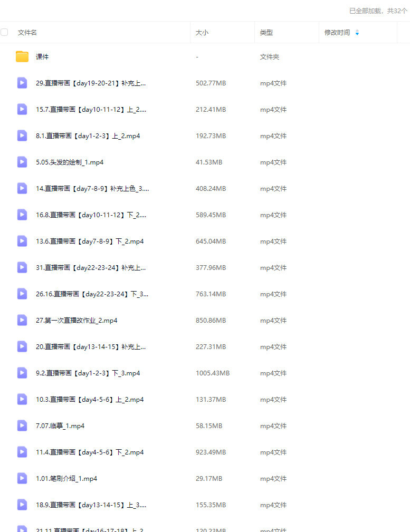This screenshot has height=532, width=410.
Task: Toggle the select-all checkbox beside 文件名
Action: tap(4, 32)
